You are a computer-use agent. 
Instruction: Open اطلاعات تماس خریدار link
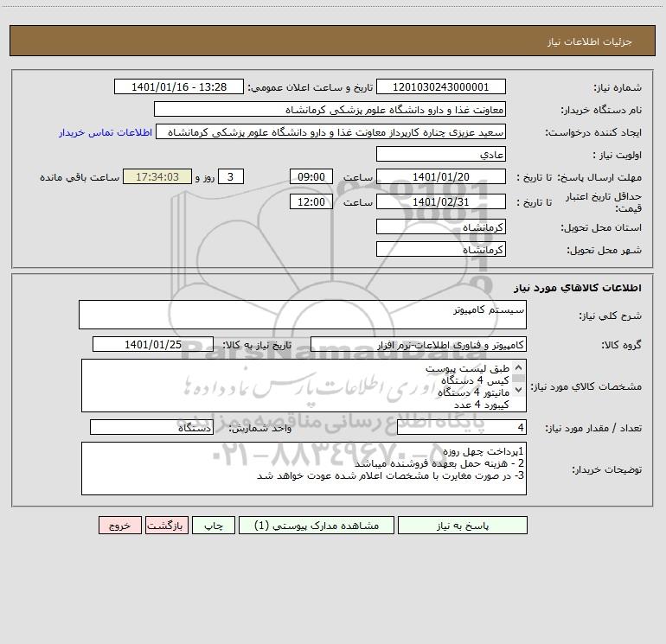[106, 132]
